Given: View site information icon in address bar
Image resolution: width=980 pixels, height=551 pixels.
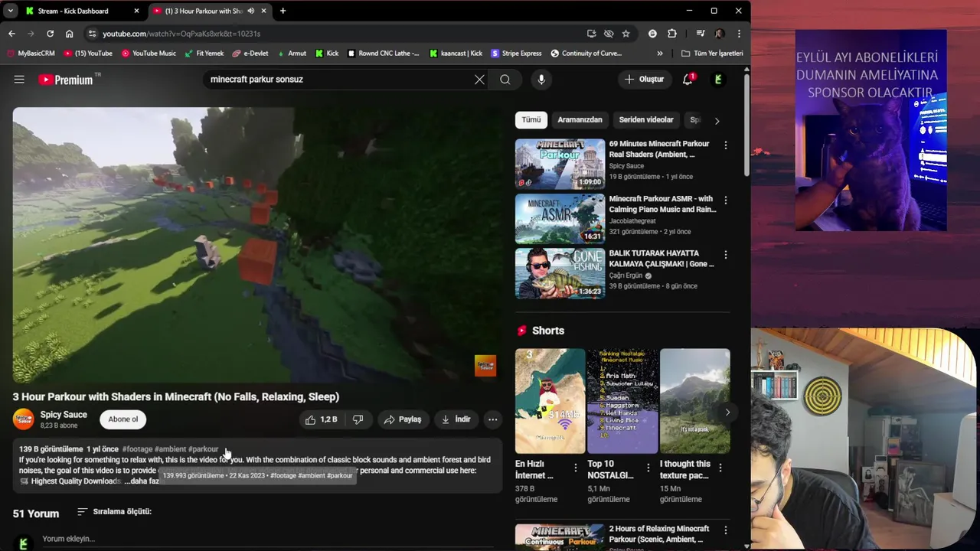Looking at the screenshot, I should (x=92, y=34).
